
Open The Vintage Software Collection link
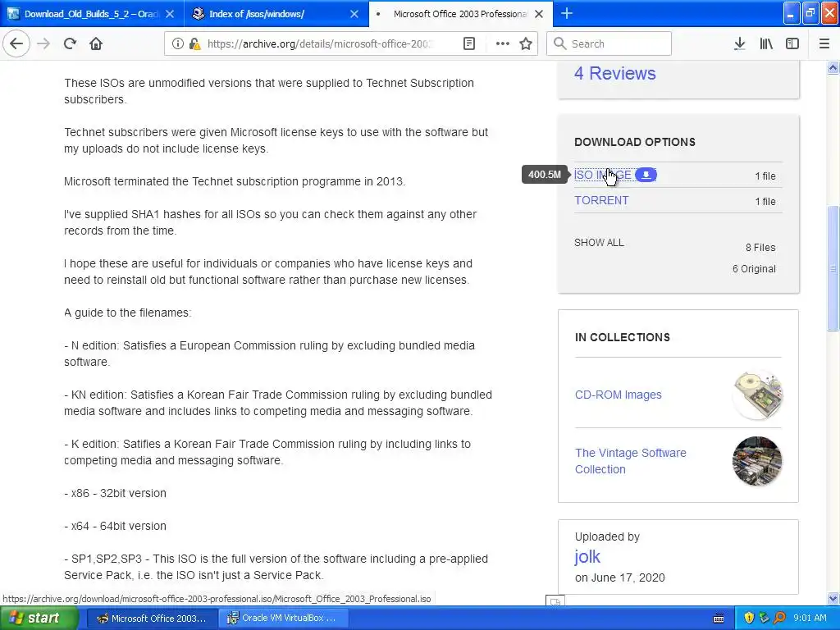tap(631, 461)
